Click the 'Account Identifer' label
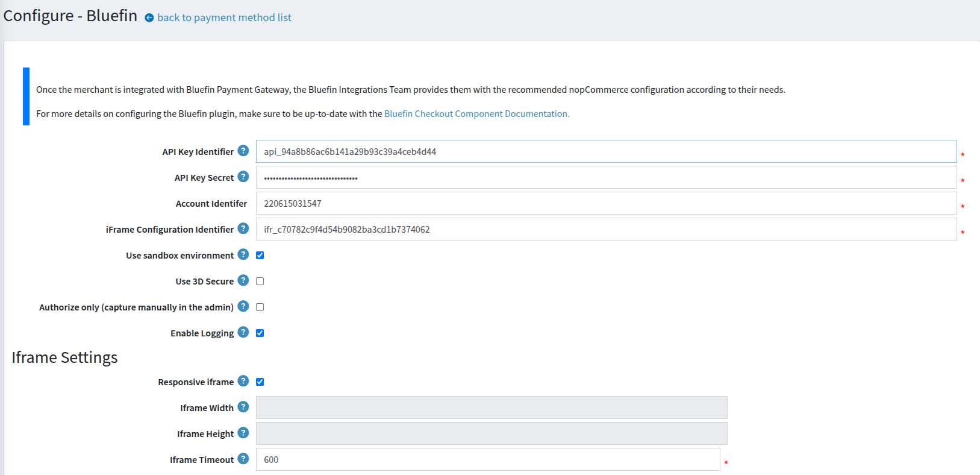The width and height of the screenshot is (980, 475). 211,204
